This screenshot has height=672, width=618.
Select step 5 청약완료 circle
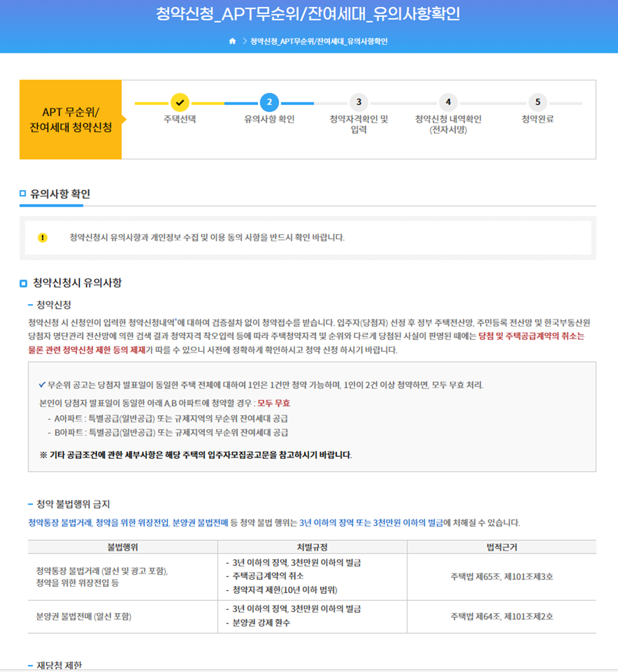click(x=537, y=103)
